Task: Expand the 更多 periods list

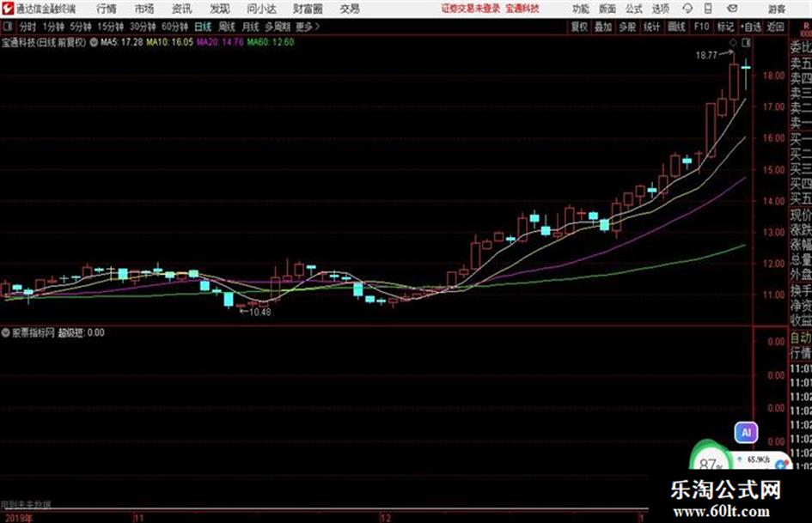Action: tap(308, 27)
